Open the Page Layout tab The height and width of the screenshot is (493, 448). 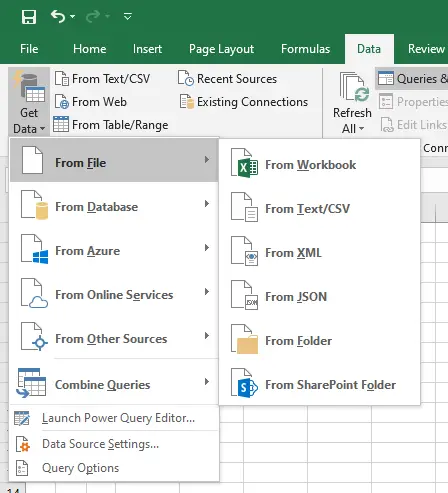221,49
